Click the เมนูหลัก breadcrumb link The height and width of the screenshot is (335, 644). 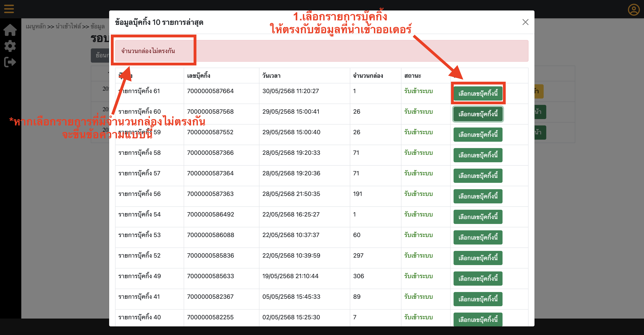36,27
